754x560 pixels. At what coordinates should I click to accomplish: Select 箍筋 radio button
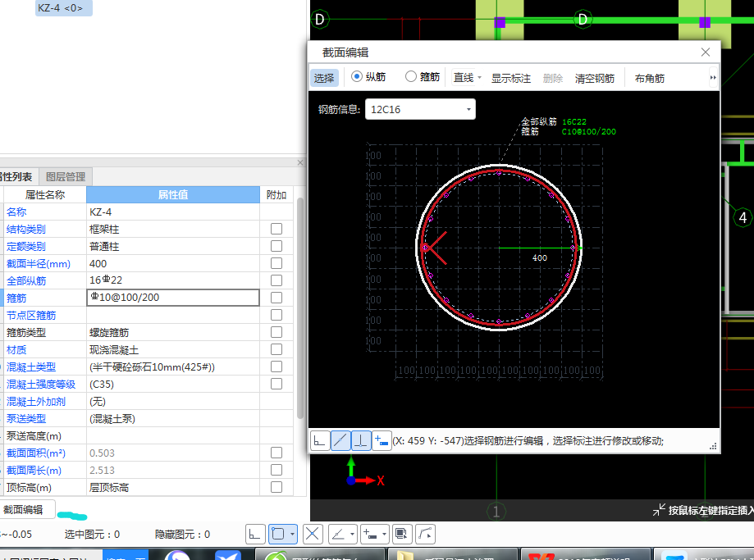pos(411,76)
